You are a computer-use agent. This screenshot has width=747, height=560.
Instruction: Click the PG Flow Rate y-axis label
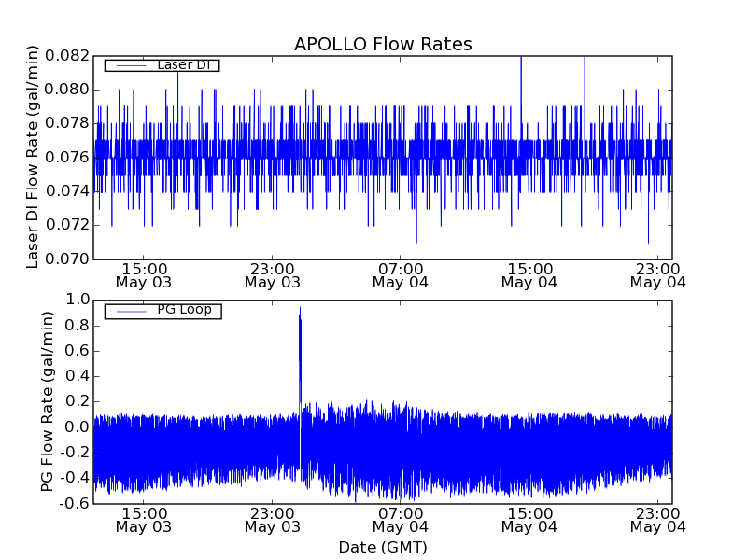[x=49, y=401]
